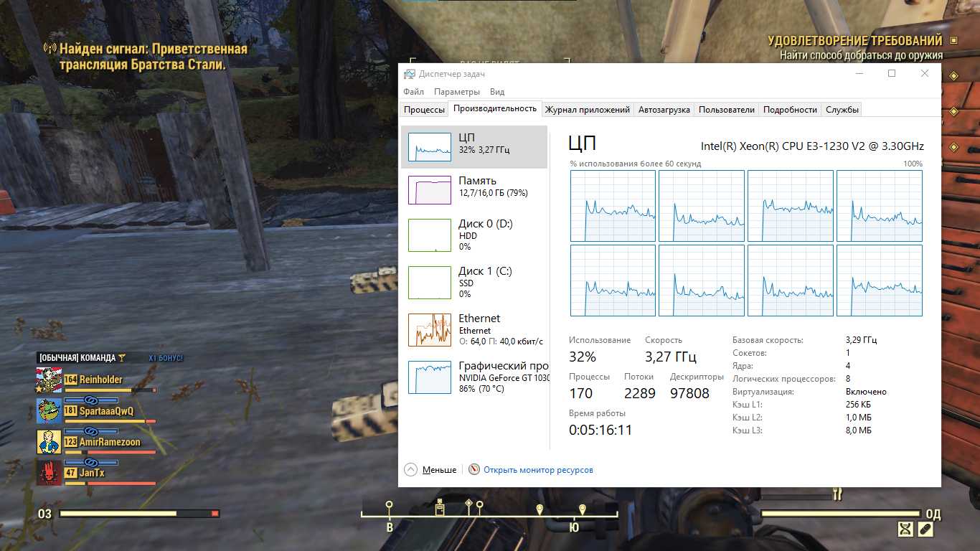Screen dimensions: 980x551
Task: Click the Кэш L1 value 256 КБ
Action: (x=859, y=405)
